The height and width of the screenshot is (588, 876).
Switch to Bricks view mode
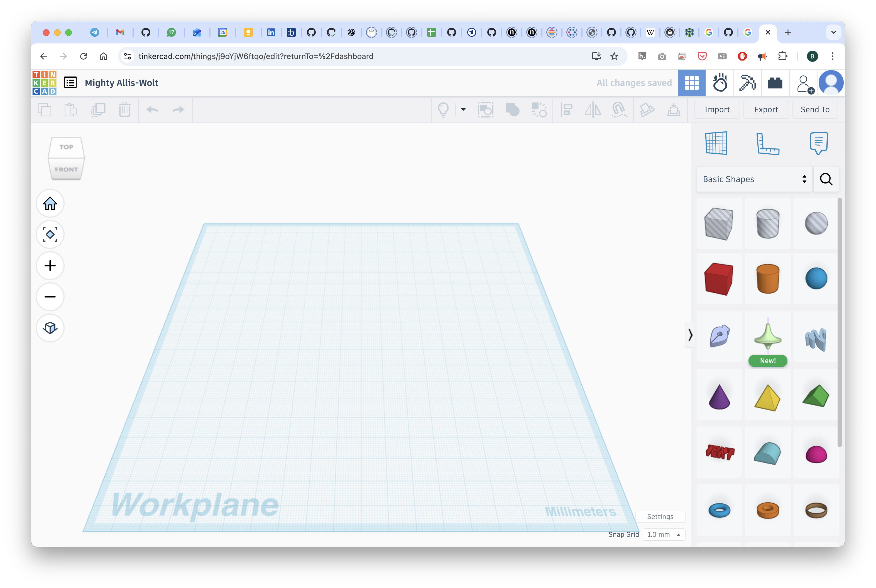(775, 83)
